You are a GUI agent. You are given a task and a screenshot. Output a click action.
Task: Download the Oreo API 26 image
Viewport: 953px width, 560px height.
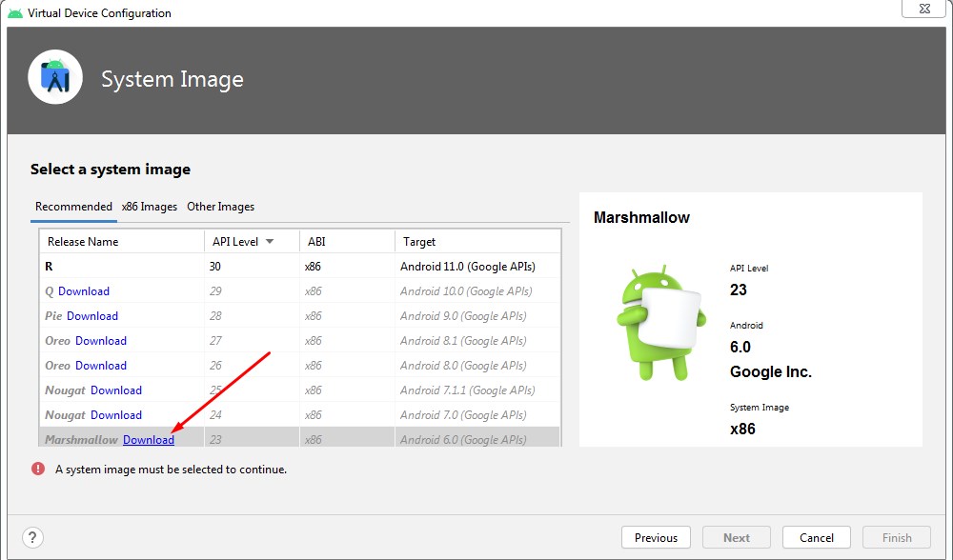coord(101,366)
